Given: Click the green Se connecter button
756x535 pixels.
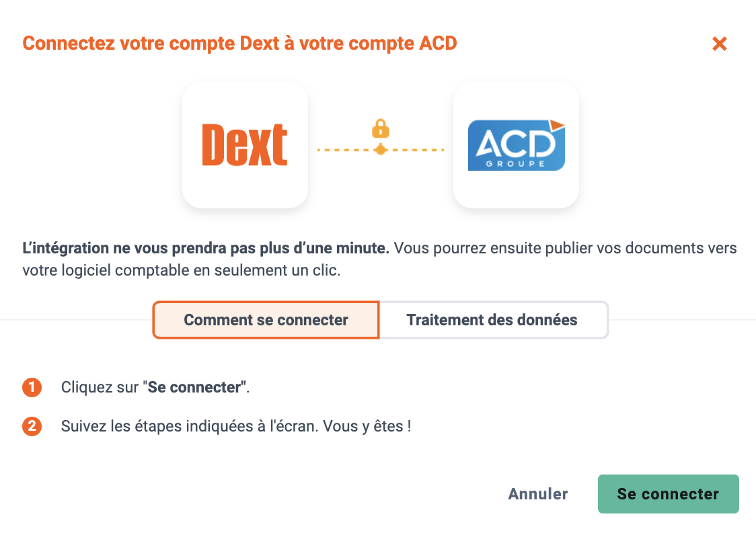Looking at the screenshot, I should pos(669,494).
